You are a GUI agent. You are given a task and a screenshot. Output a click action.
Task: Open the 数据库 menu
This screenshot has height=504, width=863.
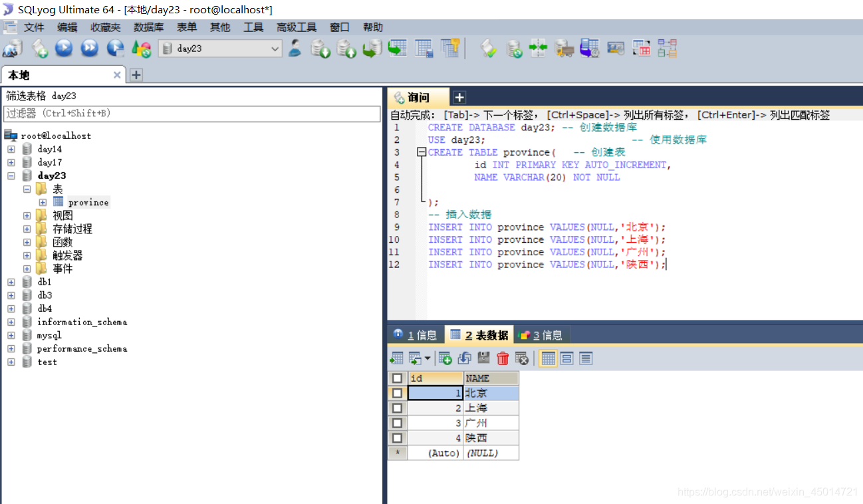148,27
